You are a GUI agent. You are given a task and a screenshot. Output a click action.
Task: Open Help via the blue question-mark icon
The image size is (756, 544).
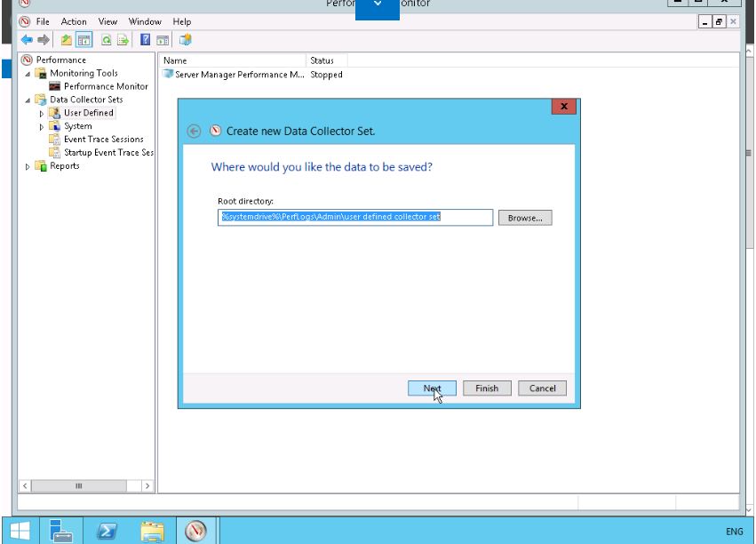click(145, 40)
